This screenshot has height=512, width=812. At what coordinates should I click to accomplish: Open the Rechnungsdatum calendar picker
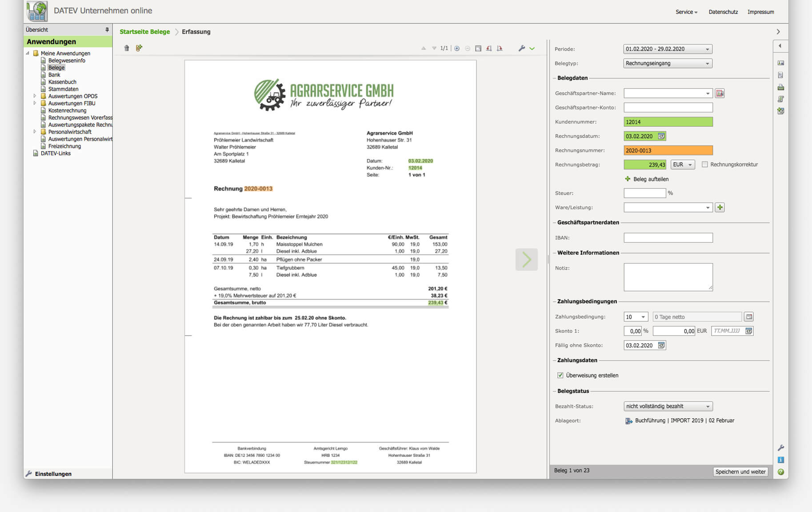(661, 136)
